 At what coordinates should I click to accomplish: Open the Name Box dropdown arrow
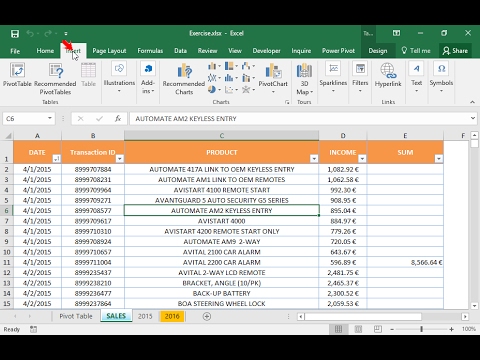click(x=50, y=118)
